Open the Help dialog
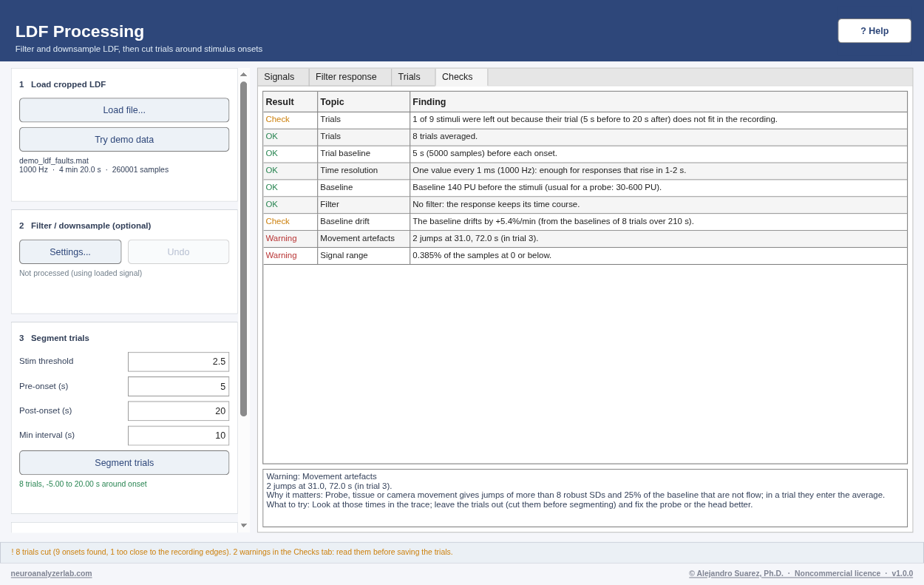This screenshot has width=924, height=585. pos(874,31)
